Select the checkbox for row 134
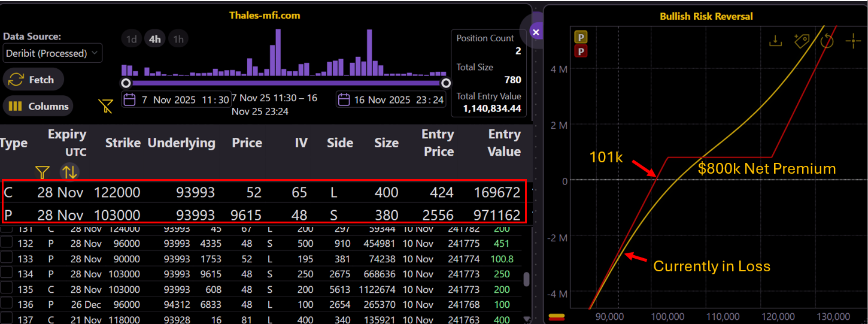Screen dimensions: 868x324 coord(7,274)
